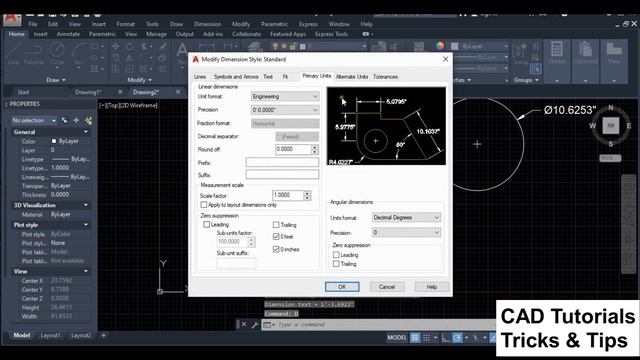Click the Scale factor stepper up arrow
The height and width of the screenshot is (360, 640).
[x=307, y=193]
